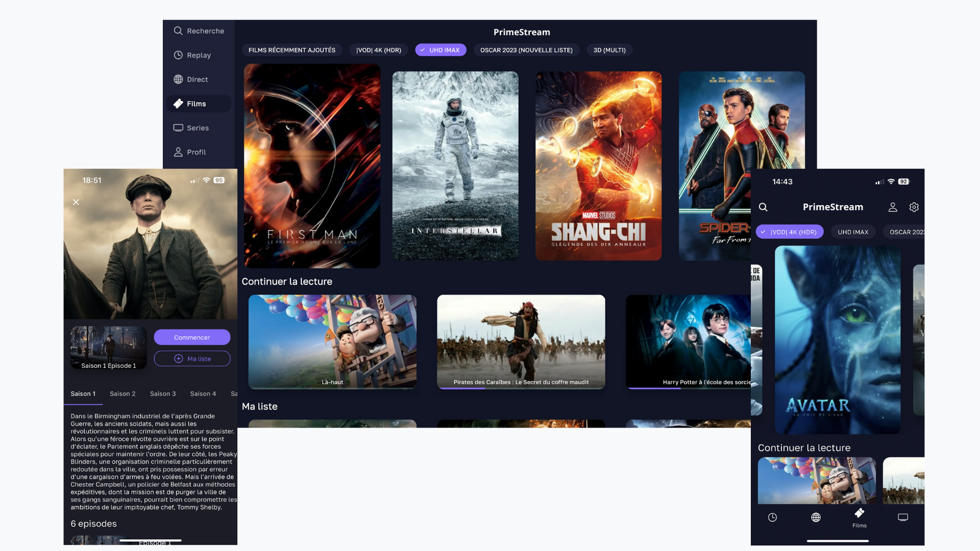980x551 pixels.
Task: Toggle the mobile |VOD| 4K (HDR) chip
Action: 790,232
